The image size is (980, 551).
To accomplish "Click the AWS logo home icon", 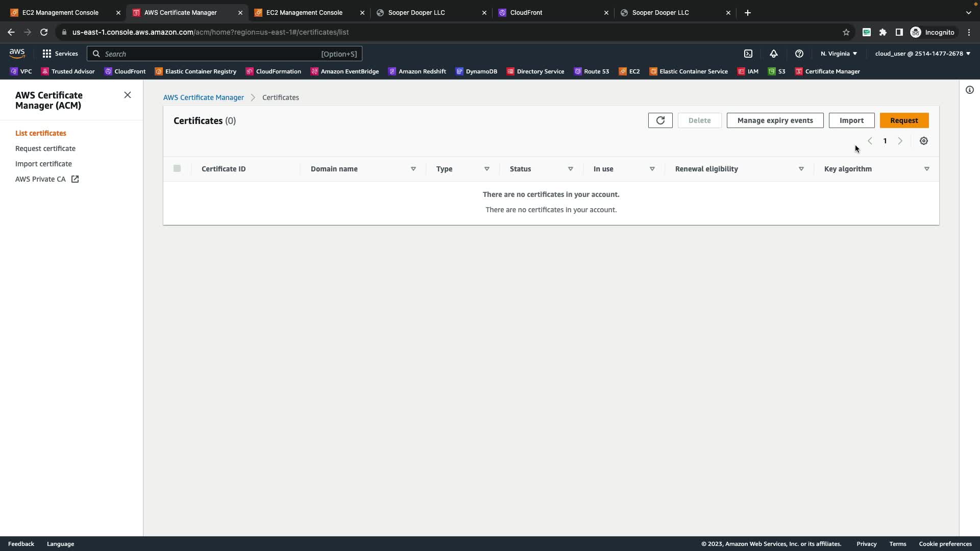I will click(x=17, y=54).
